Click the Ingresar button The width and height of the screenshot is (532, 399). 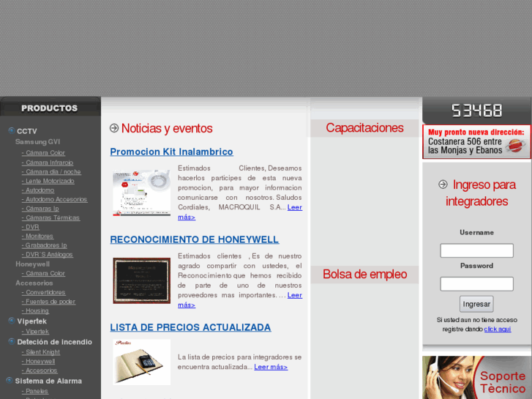(476, 304)
